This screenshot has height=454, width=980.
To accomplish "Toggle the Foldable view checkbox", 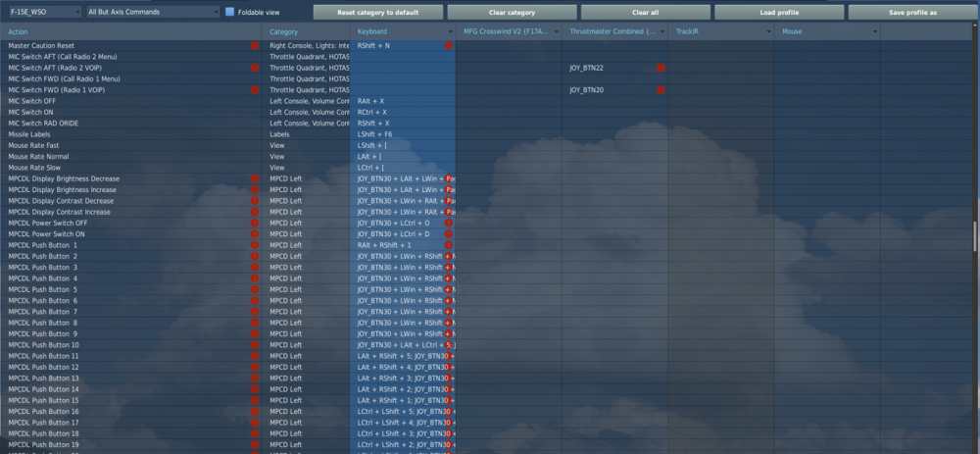I will tap(229, 12).
